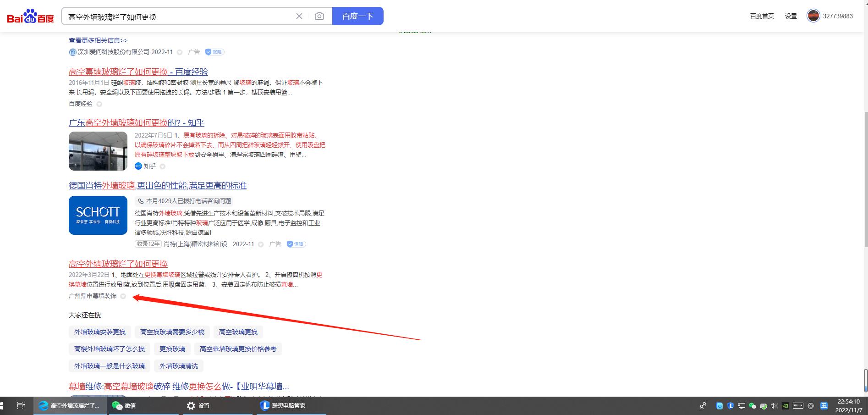Expand dropdown arrow next to 百度经验 source
The height and width of the screenshot is (415, 868).
tap(99, 104)
